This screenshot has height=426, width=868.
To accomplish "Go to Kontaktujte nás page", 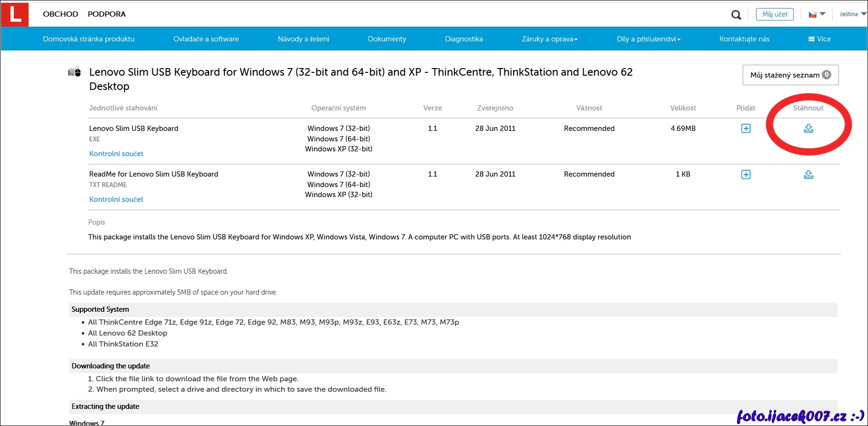I will click(x=744, y=39).
